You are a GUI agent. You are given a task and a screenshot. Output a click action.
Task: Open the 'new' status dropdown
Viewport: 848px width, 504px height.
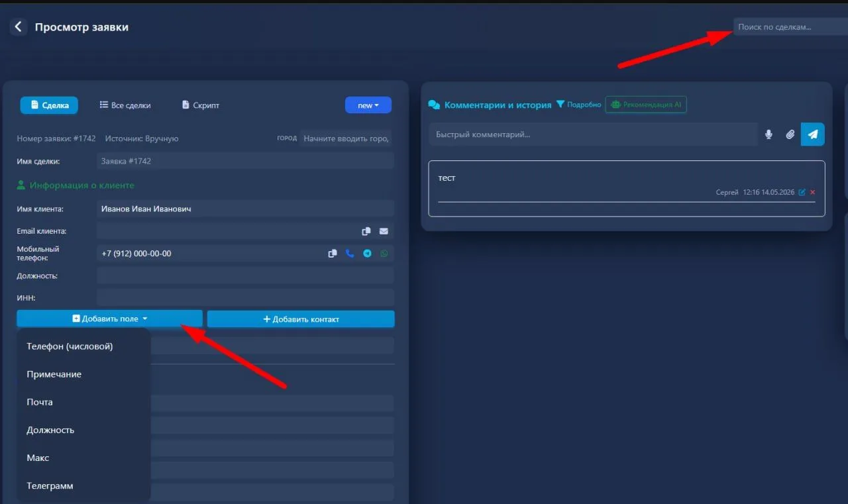pyautogui.click(x=368, y=105)
